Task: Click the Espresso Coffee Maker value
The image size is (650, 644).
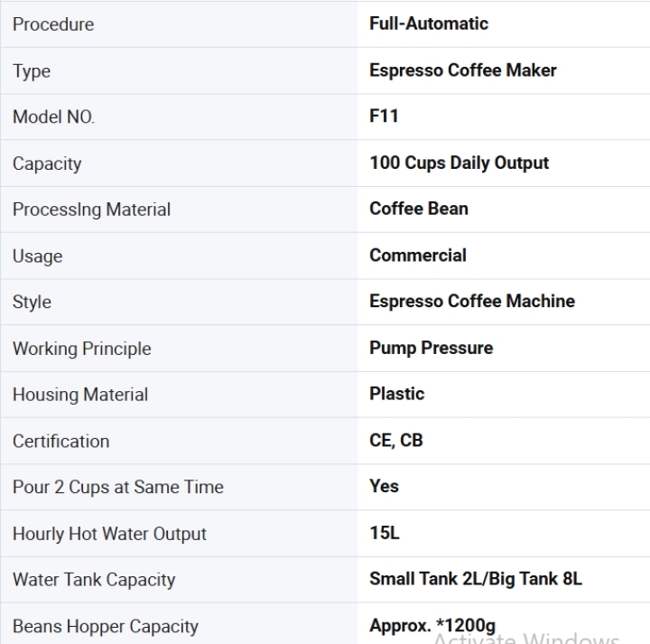Action: point(462,70)
